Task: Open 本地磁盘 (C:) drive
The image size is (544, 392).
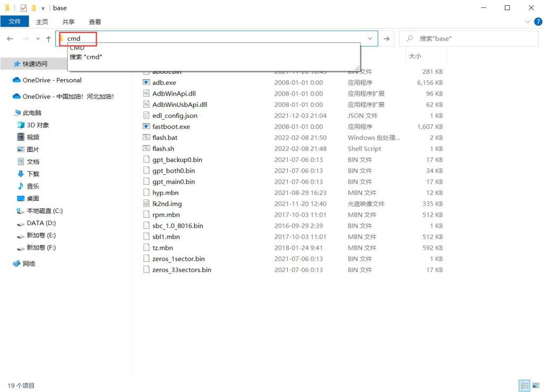Action: (45, 210)
